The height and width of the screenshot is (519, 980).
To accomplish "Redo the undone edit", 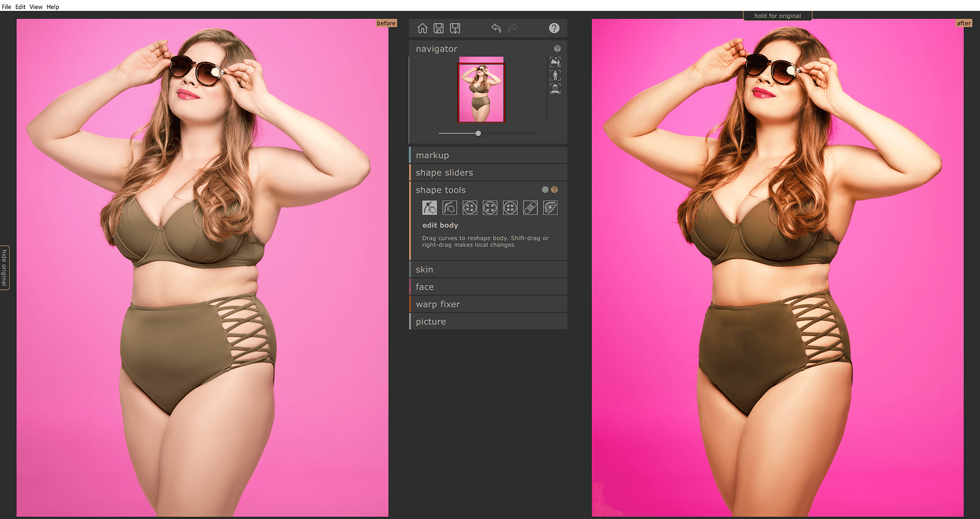I will pos(513,28).
